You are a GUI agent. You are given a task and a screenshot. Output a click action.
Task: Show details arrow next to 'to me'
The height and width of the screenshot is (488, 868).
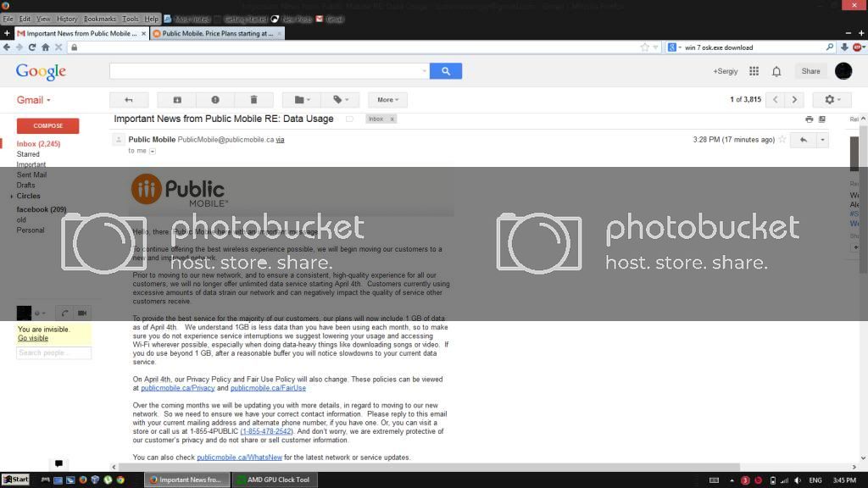click(153, 151)
